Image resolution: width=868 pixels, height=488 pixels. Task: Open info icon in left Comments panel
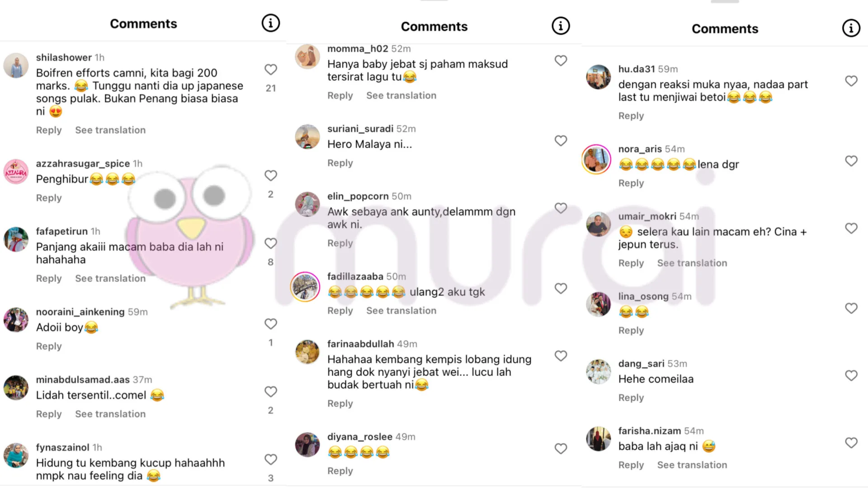pos(271,23)
